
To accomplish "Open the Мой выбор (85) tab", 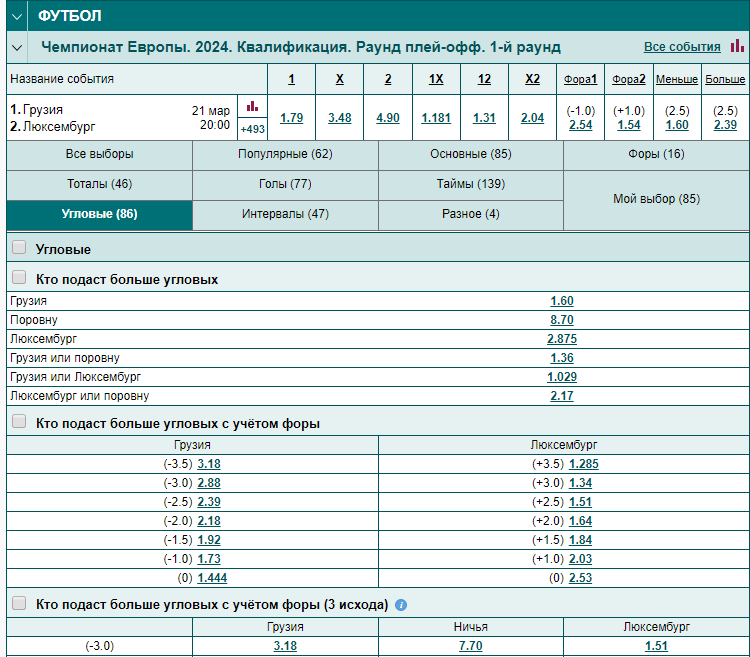I will 656,199.
